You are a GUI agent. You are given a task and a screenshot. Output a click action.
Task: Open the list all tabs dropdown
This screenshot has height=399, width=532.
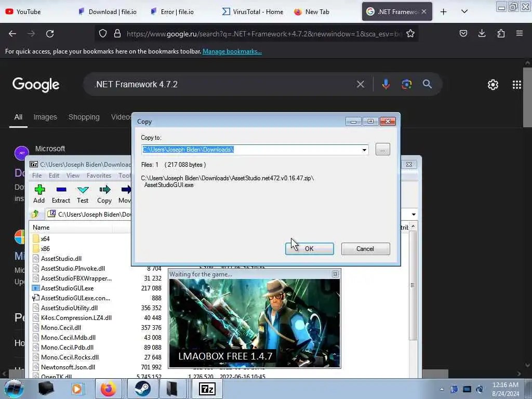464,11
